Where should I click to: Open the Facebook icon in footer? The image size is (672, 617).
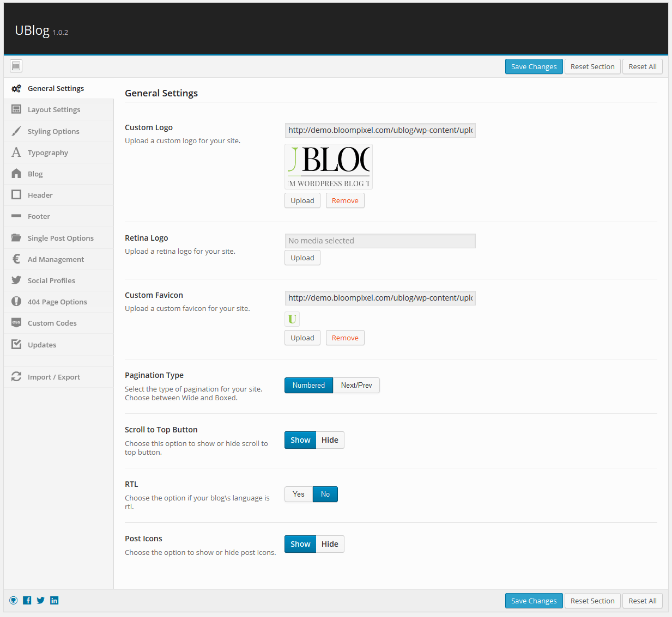(x=27, y=600)
